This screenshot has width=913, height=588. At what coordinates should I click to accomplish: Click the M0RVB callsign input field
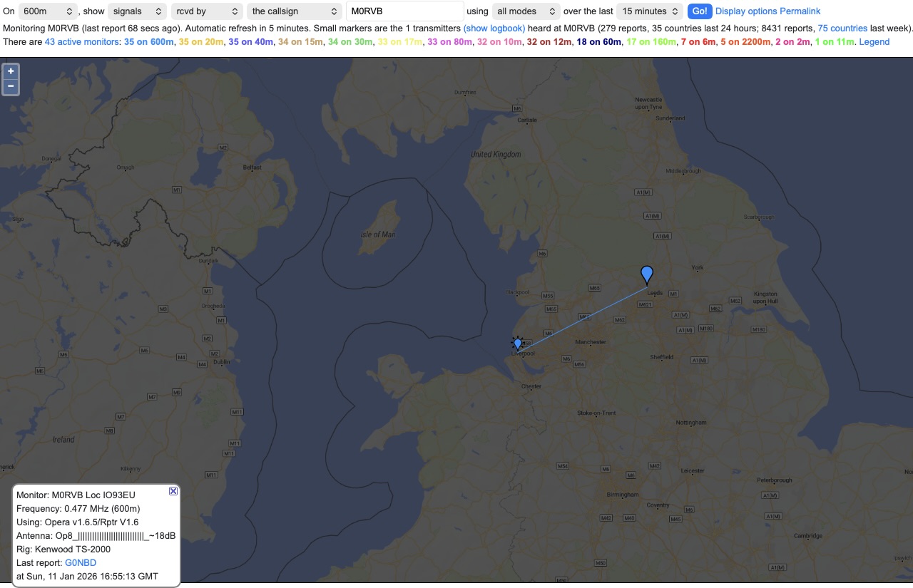click(404, 11)
